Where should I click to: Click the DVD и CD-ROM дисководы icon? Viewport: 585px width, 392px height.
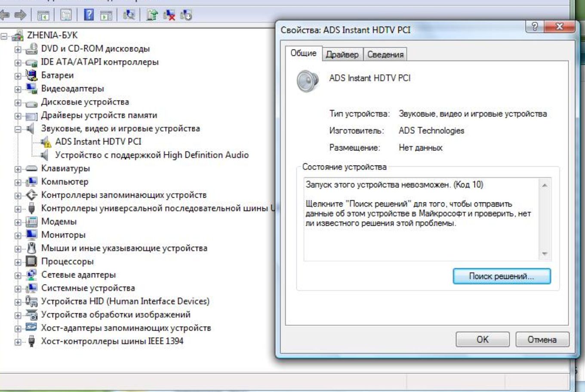click(31, 49)
